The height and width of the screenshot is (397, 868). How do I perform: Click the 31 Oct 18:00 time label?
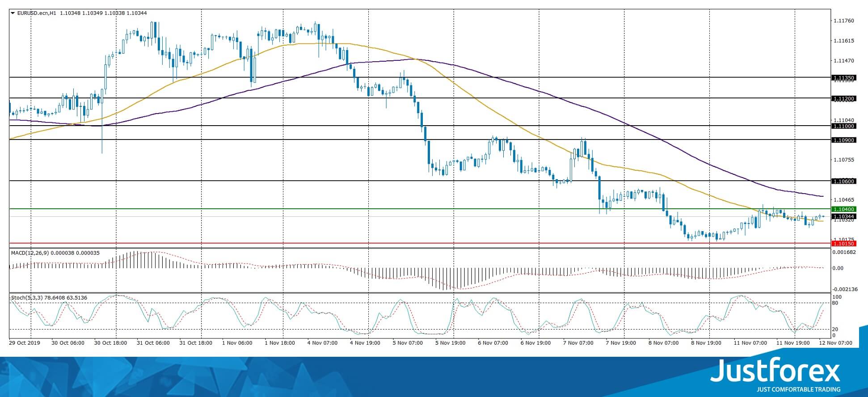(x=196, y=343)
